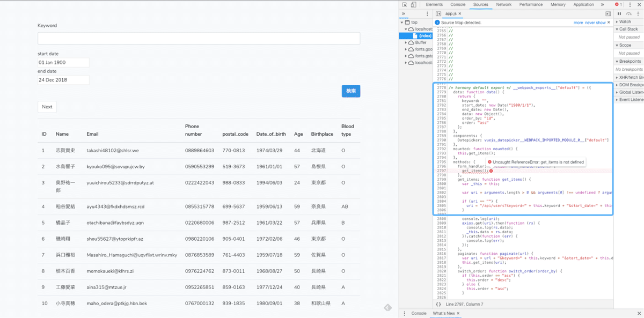Sort table by Age column header

point(298,134)
